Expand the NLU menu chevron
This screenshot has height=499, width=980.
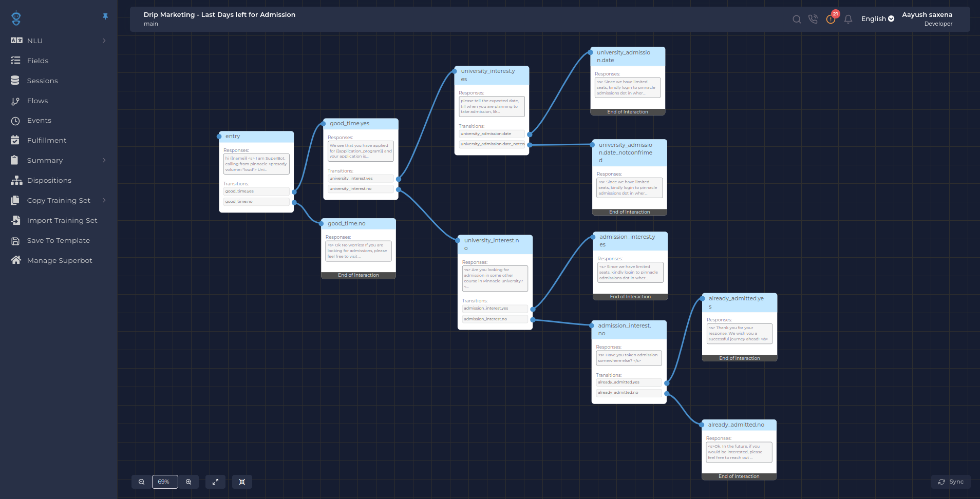pos(104,41)
